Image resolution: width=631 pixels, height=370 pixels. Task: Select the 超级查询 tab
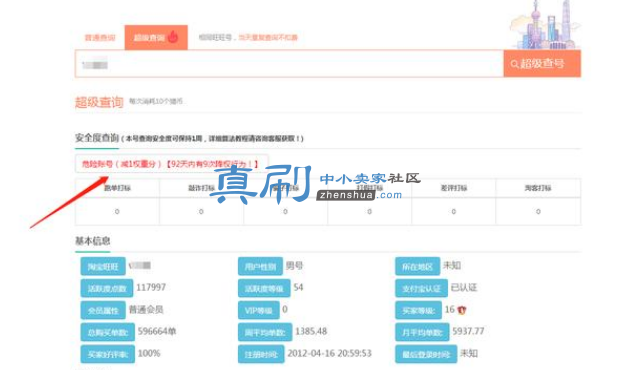(x=156, y=37)
